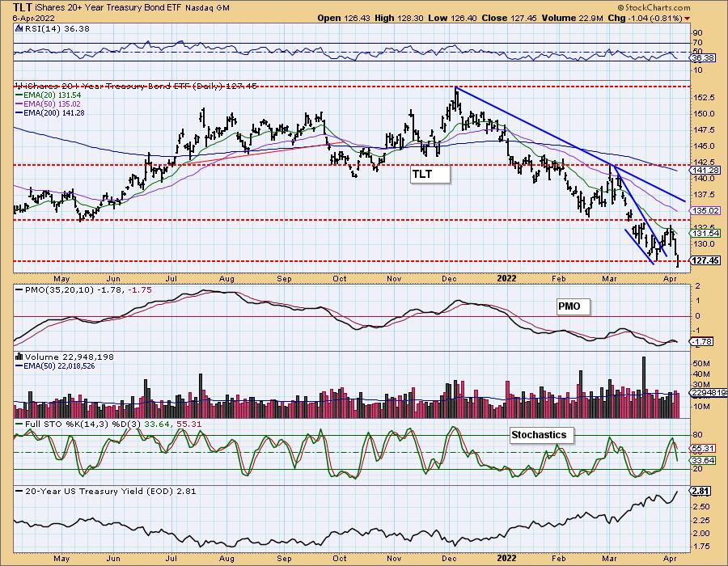Click the -1.78 PMO value tag
The height and width of the screenshot is (566, 728).
click(x=702, y=342)
